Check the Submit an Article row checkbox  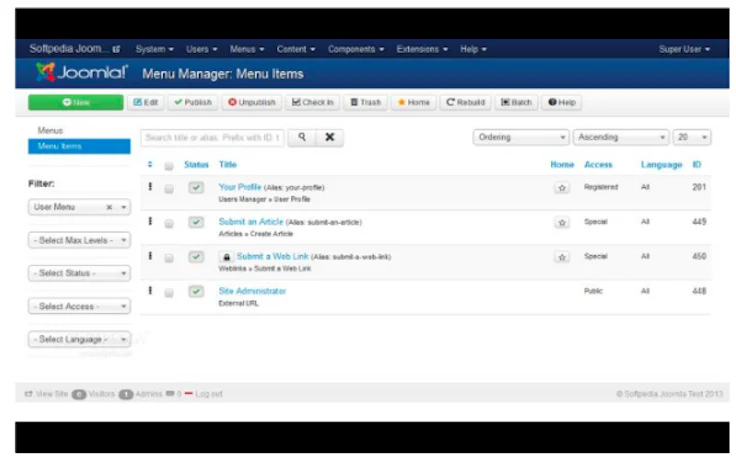coord(169,223)
